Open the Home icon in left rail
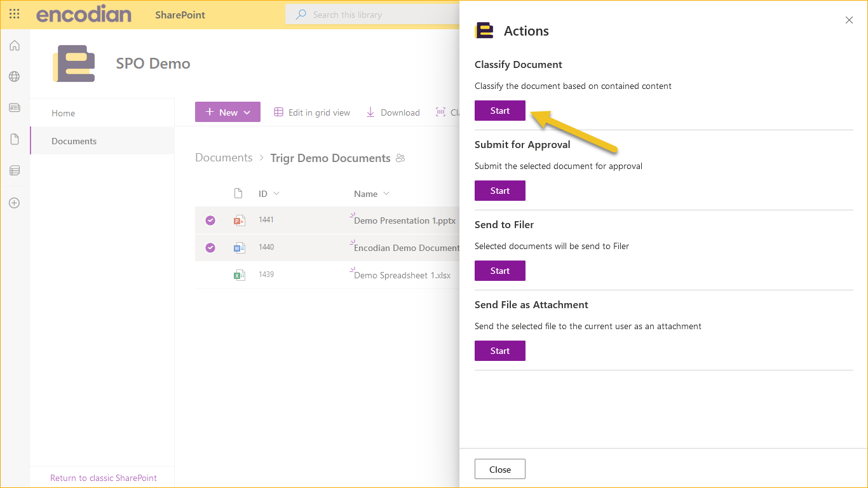The width and height of the screenshot is (868, 488). tap(14, 46)
